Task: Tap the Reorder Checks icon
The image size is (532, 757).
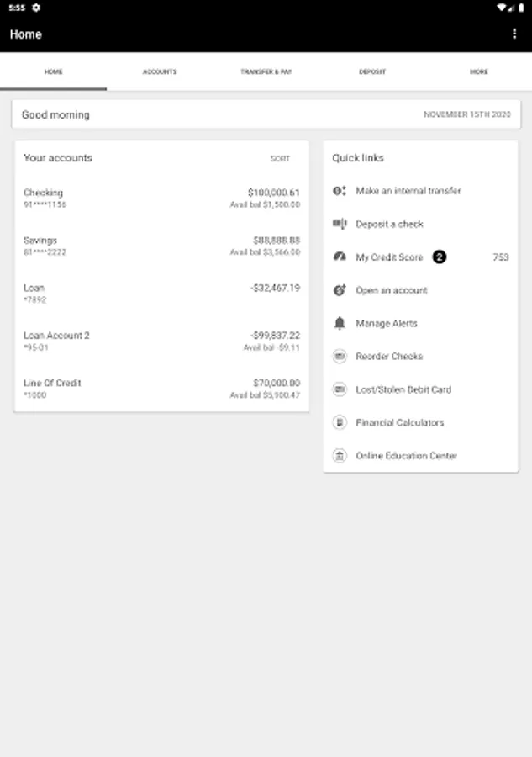Action: coord(340,357)
